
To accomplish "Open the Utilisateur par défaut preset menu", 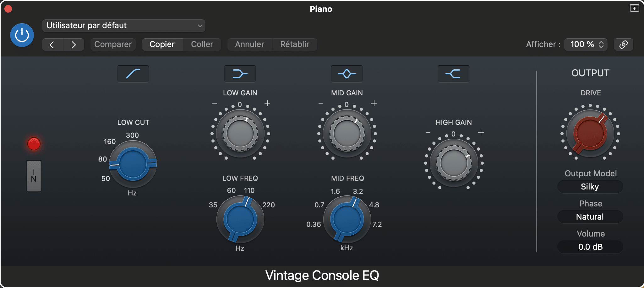I will coord(124,26).
